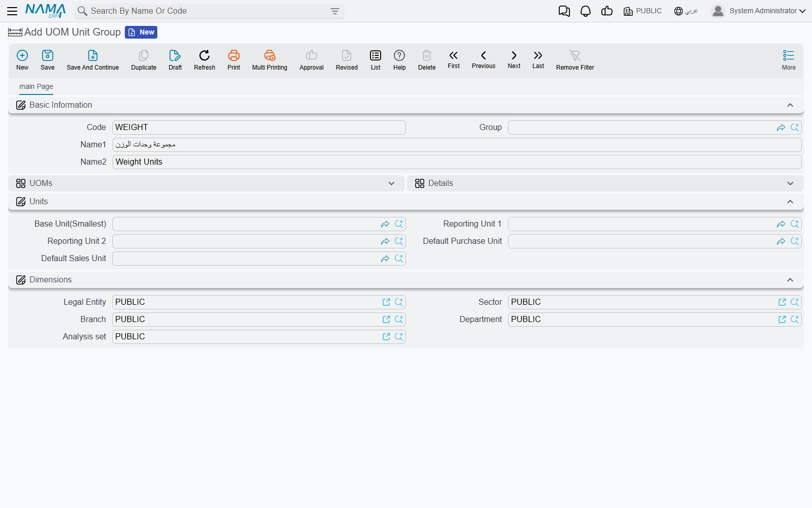
Task: Click the New record toolbar icon
Action: click(22, 60)
